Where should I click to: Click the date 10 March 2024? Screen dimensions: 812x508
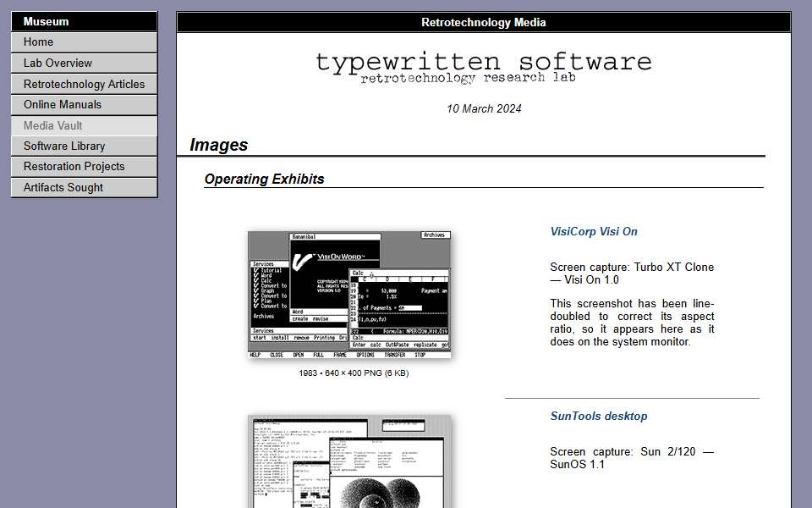tap(484, 109)
